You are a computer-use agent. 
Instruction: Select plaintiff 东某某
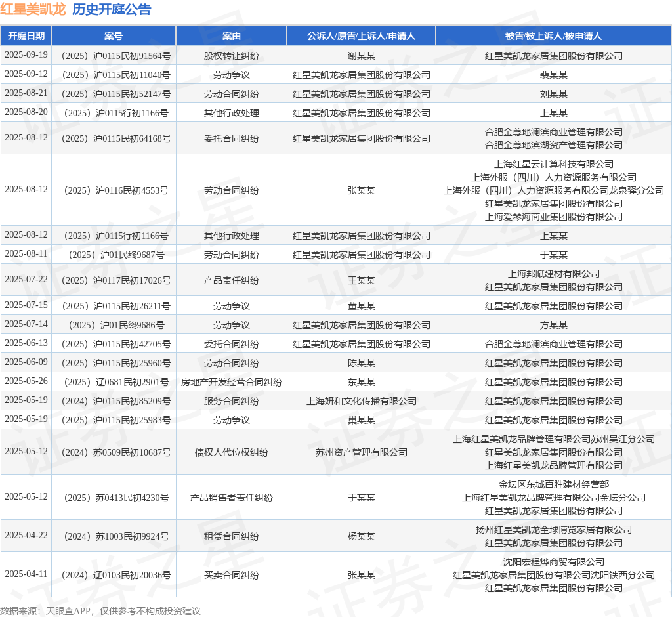(x=362, y=382)
